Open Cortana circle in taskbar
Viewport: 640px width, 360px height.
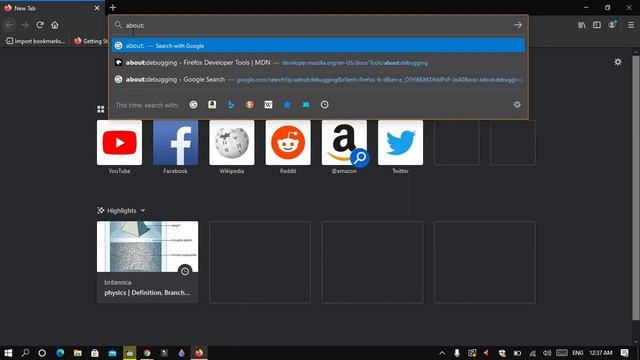pos(42,353)
